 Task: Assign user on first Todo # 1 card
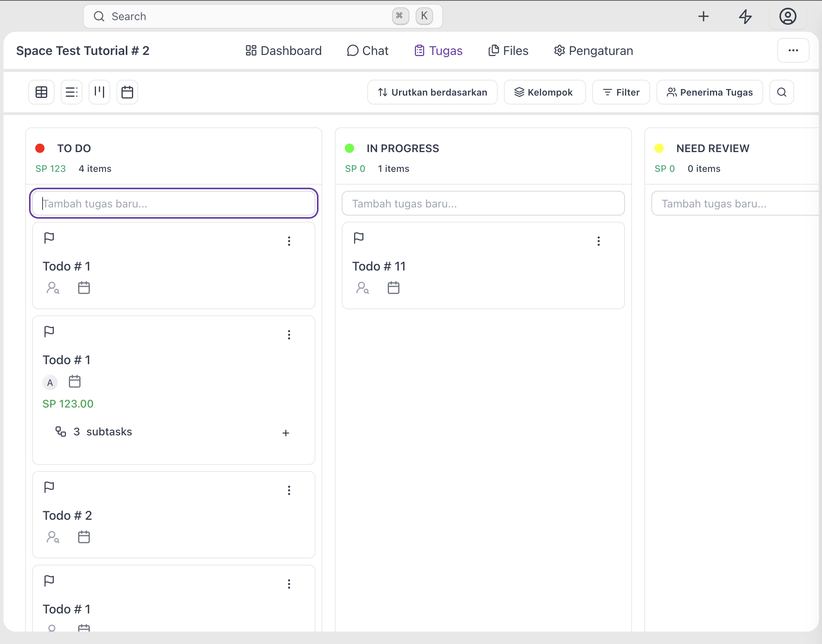pos(53,288)
